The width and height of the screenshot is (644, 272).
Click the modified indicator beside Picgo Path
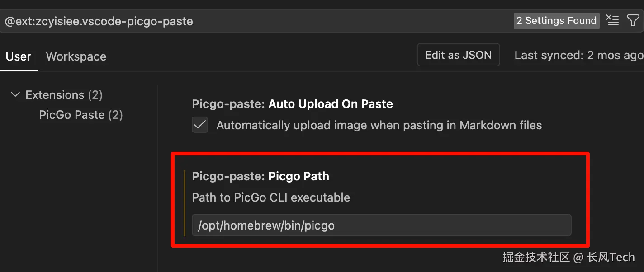click(x=185, y=203)
